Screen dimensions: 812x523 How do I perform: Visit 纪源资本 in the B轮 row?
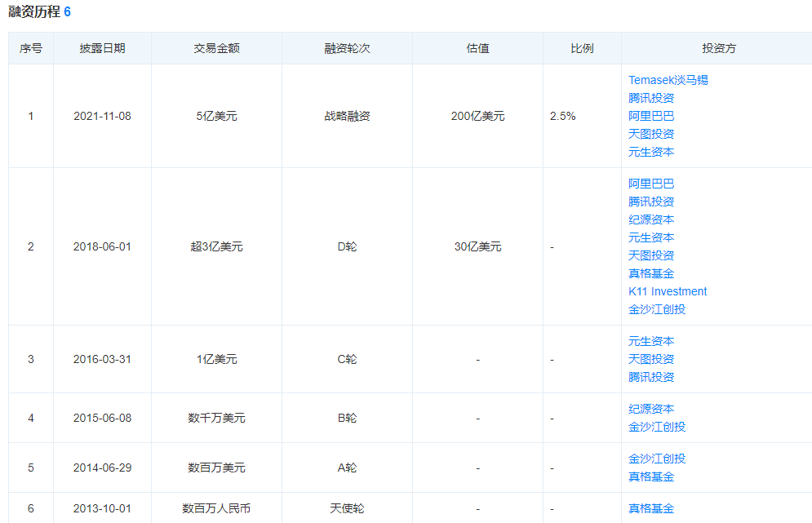click(650, 408)
